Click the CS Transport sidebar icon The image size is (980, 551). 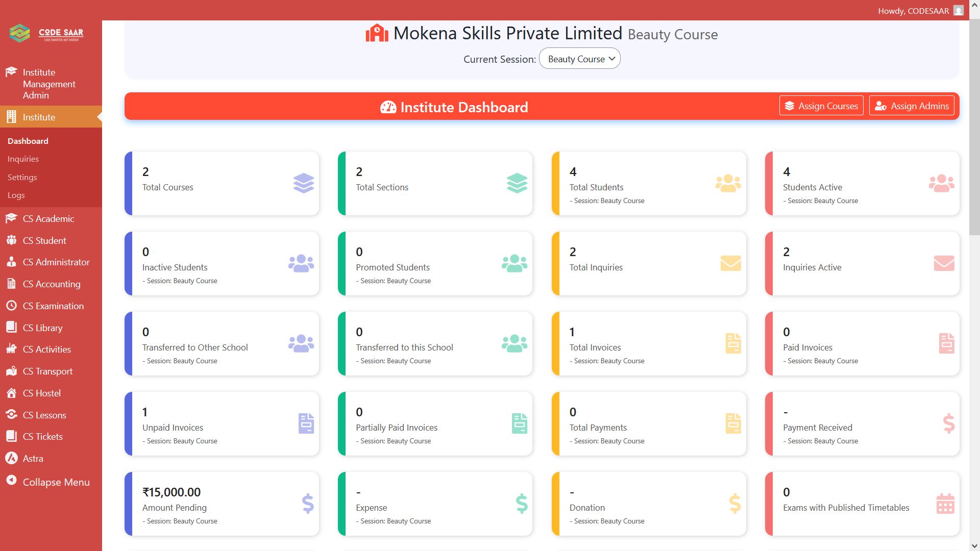(x=11, y=371)
